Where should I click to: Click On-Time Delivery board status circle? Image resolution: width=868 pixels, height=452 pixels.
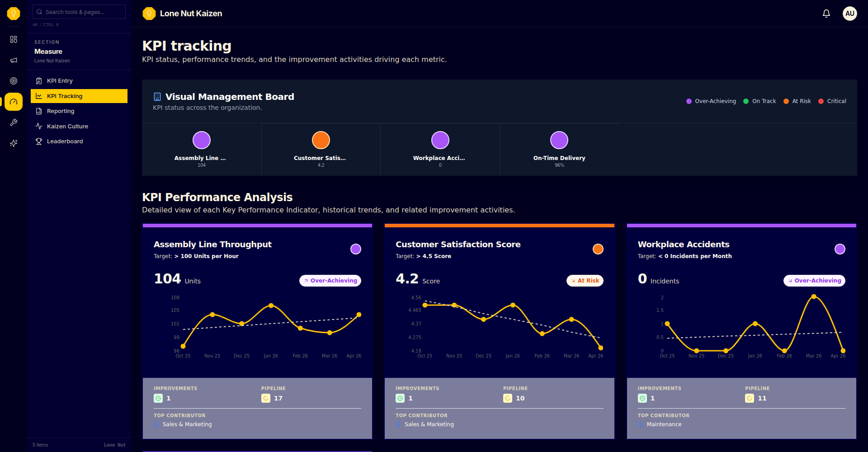pyautogui.click(x=559, y=140)
